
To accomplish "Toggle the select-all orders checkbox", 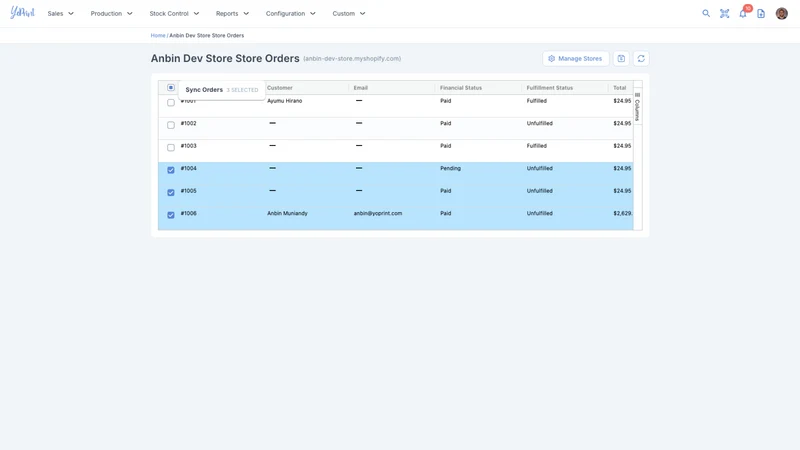I will [x=171, y=88].
